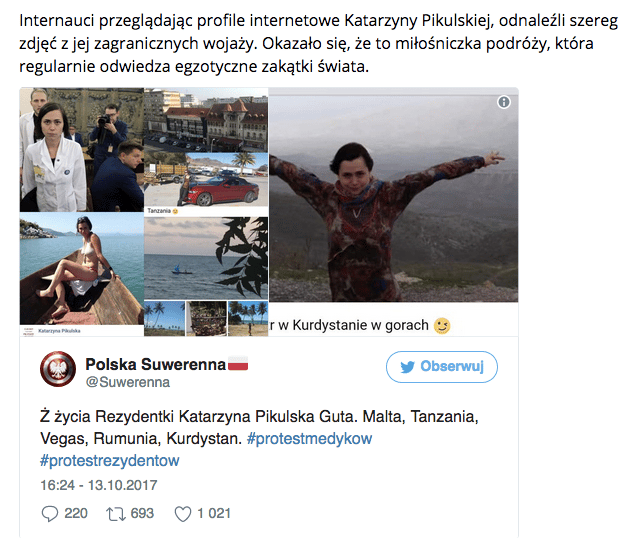Open the #protestrezydentow hashtag
The height and width of the screenshot is (538, 644).
click(x=110, y=460)
